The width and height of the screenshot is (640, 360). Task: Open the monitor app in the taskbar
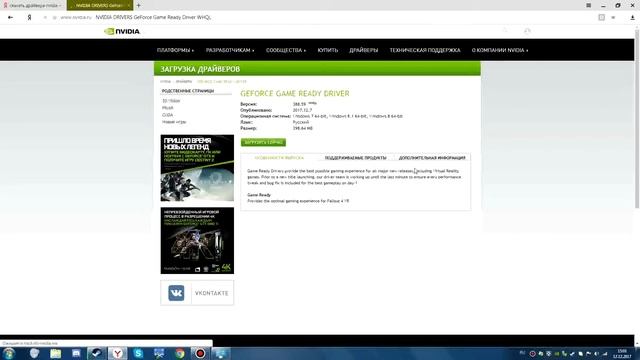[221, 353]
